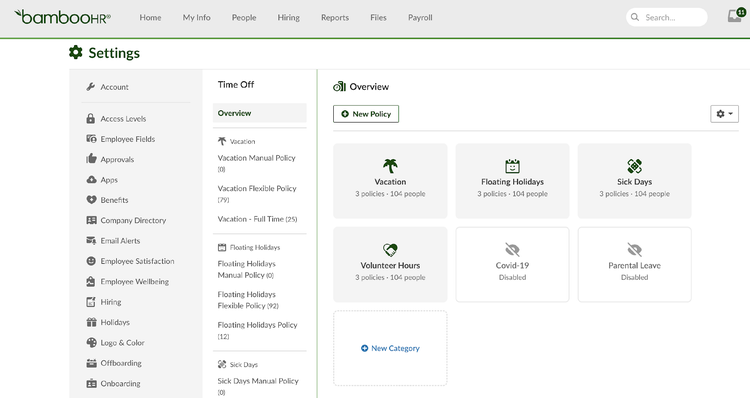Viewport: 750px width, 398px height.
Task: Click the Vacation palm tree icon card
Action: (390, 181)
